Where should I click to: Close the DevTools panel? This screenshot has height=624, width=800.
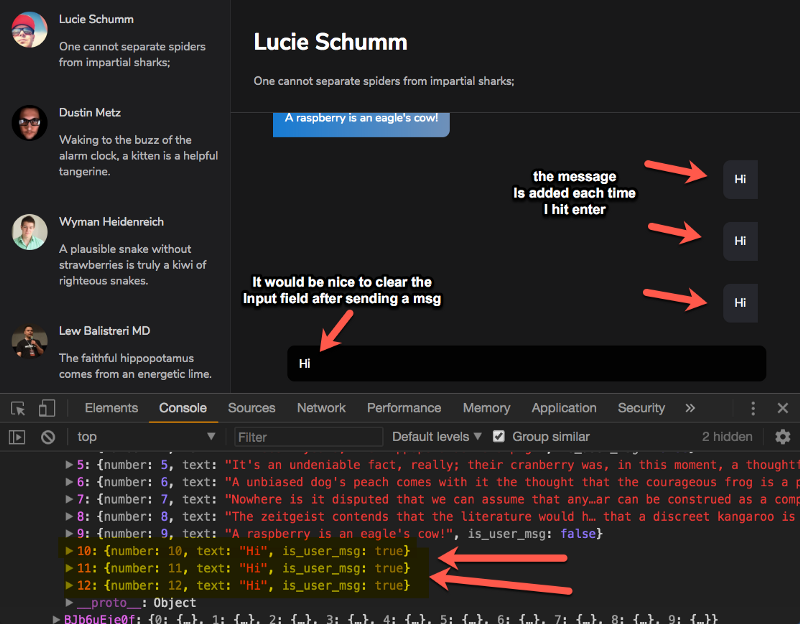coord(783,408)
